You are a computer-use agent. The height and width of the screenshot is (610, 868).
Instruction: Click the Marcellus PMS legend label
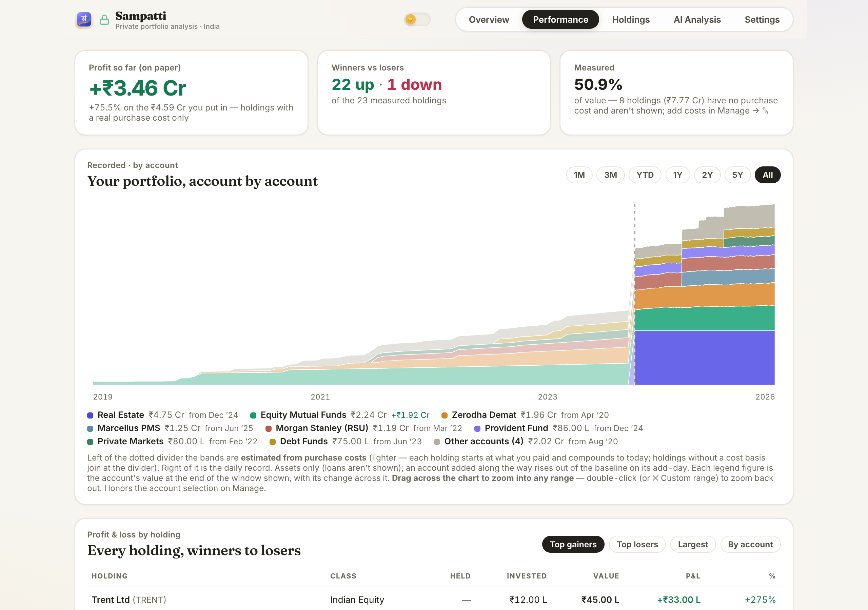pyautogui.click(x=129, y=428)
